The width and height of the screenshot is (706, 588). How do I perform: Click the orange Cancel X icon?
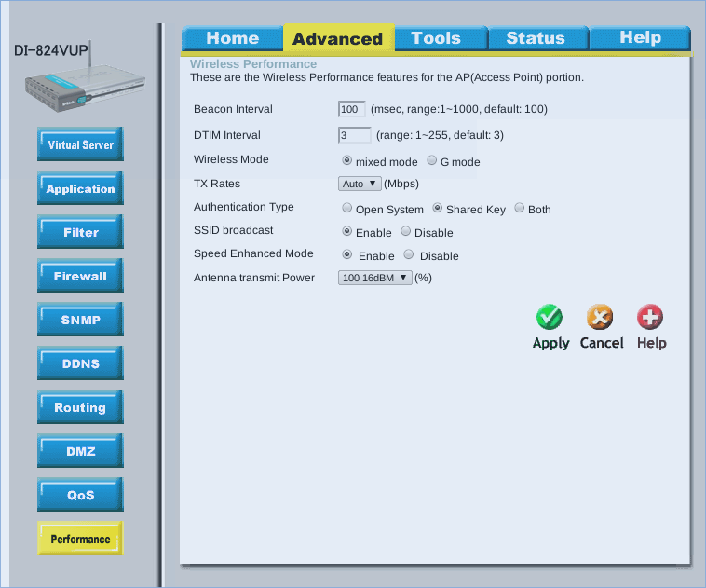[x=600, y=317]
